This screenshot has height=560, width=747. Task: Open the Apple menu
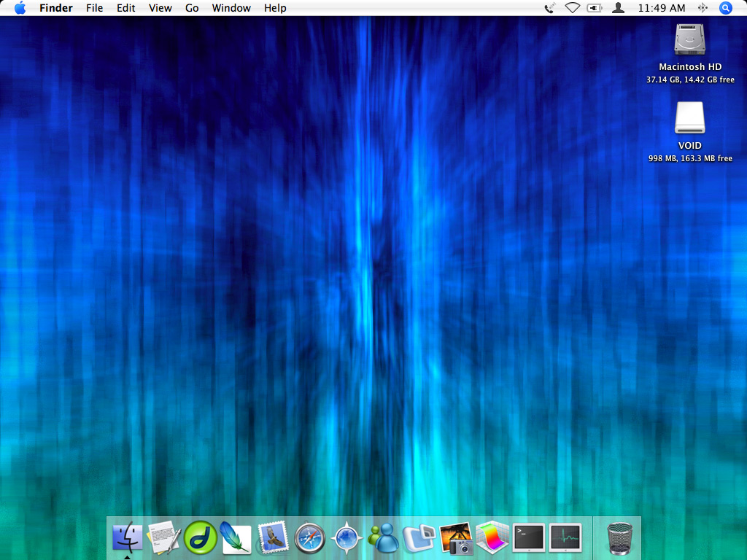[x=20, y=8]
